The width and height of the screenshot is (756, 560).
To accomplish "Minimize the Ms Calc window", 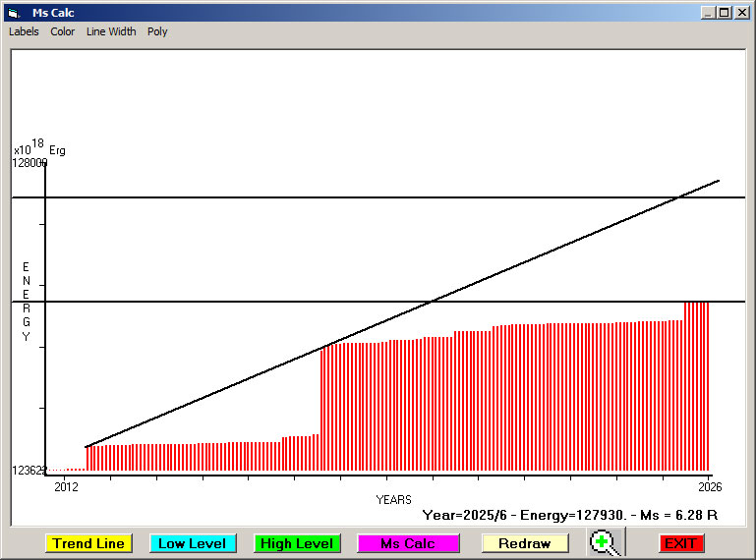I will [x=708, y=13].
